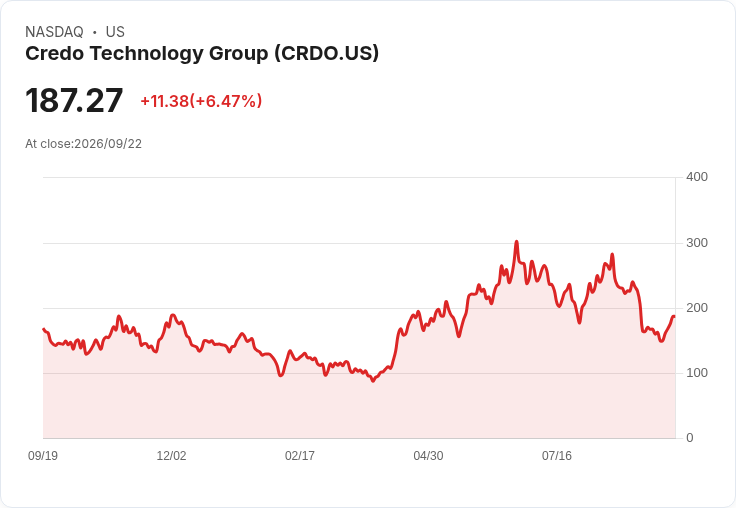Click the chart's highest peak near 300
The height and width of the screenshot is (508, 736).
[x=516, y=242]
